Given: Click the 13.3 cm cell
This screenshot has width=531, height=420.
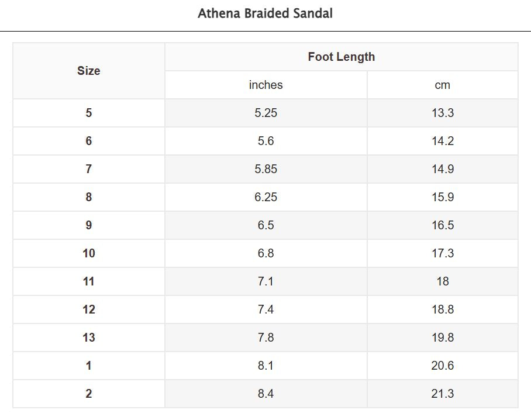Looking at the screenshot, I should 442,113.
